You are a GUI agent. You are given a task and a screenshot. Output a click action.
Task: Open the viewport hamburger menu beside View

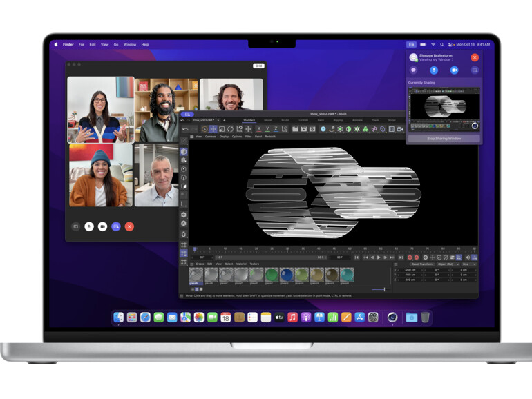pos(191,137)
